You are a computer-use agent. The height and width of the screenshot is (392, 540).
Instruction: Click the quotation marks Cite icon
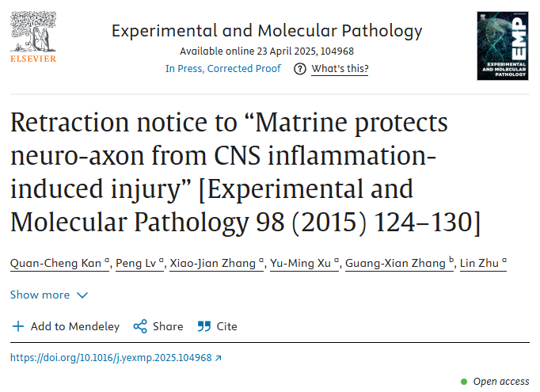tap(203, 326)
